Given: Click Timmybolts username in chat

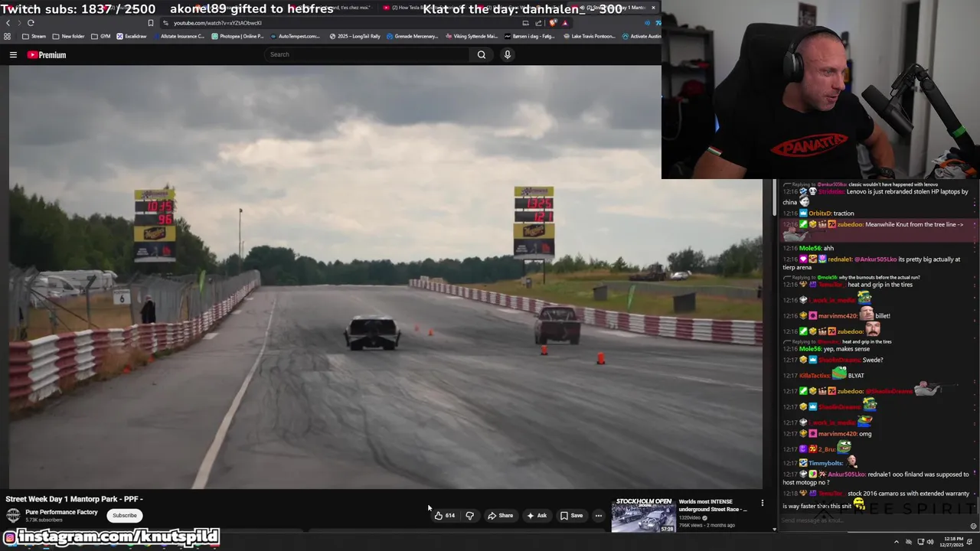Looking at the screenshot, I should (x=826, y=463).
